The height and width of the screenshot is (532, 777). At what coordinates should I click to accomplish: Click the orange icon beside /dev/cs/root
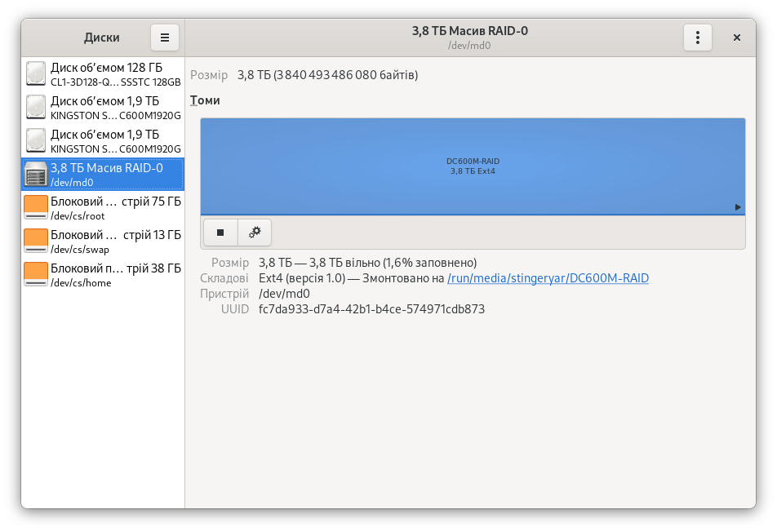36,208
